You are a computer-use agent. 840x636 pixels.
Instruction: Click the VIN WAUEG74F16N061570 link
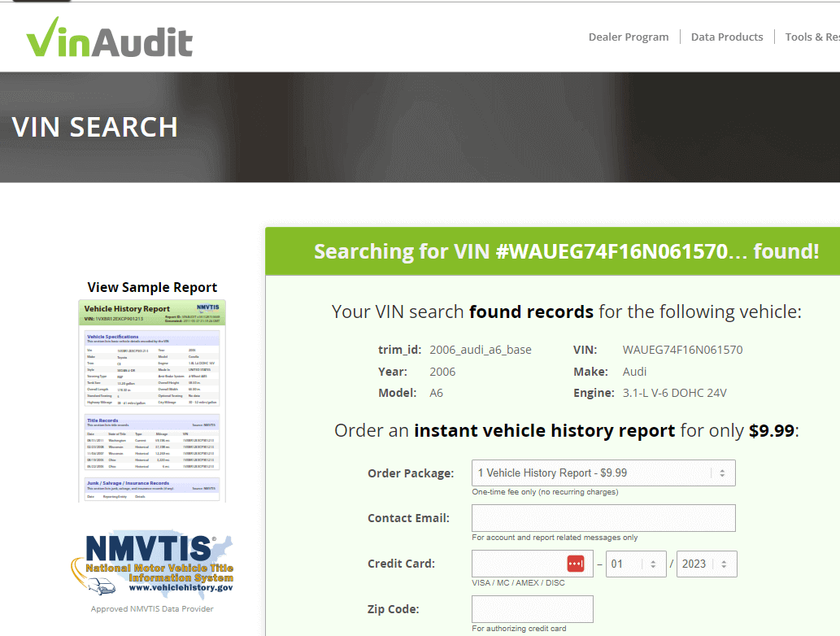tap(683, 350)
